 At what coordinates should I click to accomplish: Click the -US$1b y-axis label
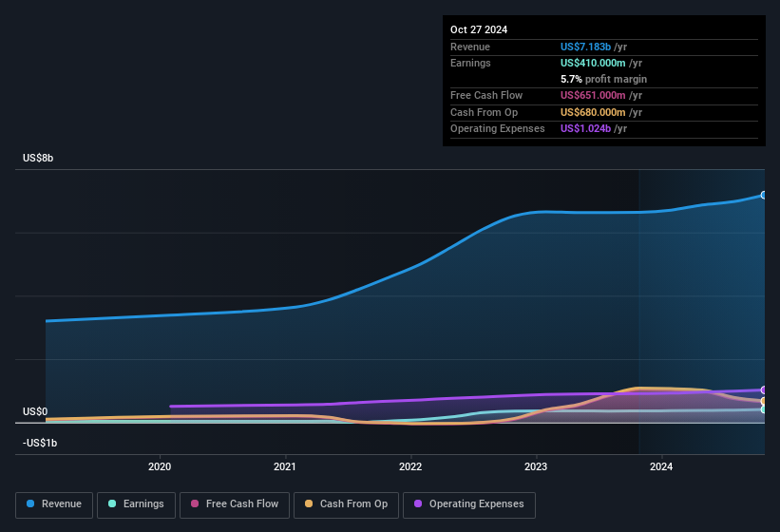pos(40,443)
